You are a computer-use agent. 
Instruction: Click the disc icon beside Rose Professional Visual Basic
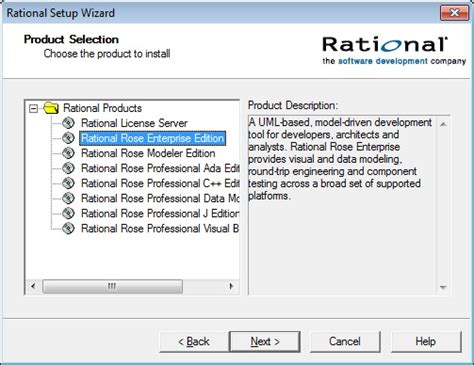pyautogui.click(x=68, y=228)
